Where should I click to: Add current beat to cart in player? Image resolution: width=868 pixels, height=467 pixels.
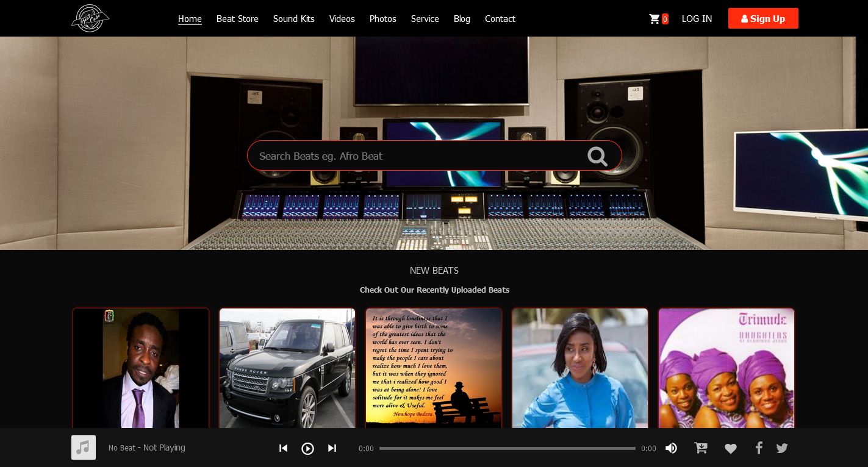pyautogui.click(x=701, y=448)
